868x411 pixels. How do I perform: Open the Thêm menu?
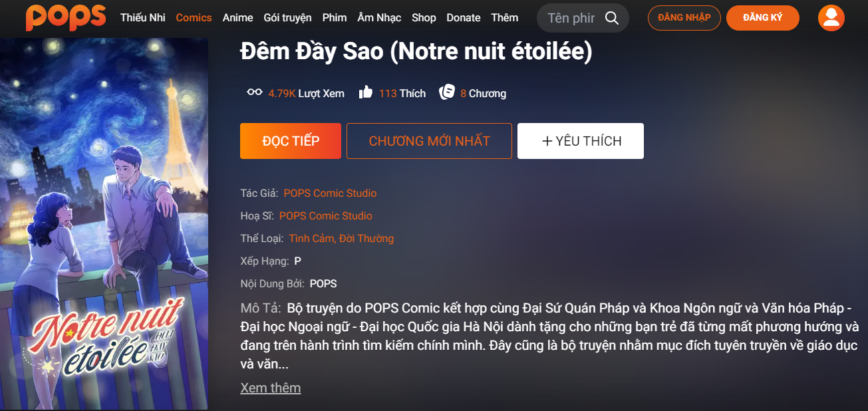point(504,18)
